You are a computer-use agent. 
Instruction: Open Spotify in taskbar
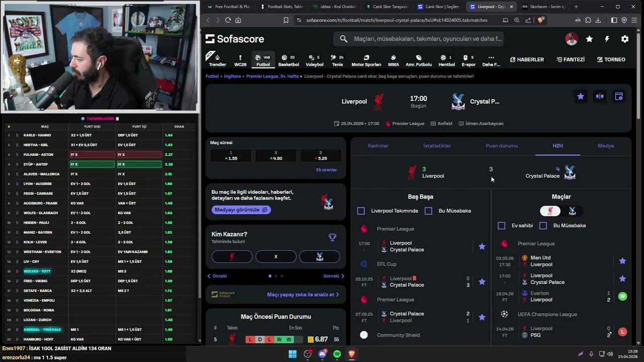click(x=337, y=354)
